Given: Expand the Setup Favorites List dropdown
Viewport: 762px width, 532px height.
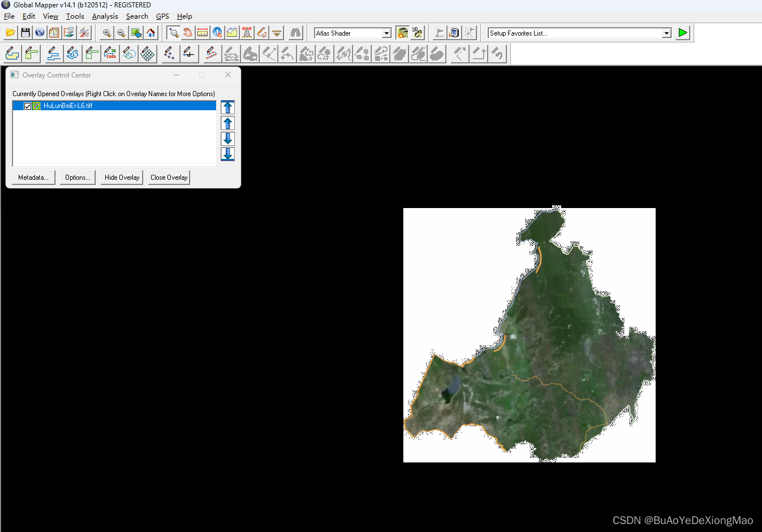Looking at the screenshot, I should click(x=666, y=33).
